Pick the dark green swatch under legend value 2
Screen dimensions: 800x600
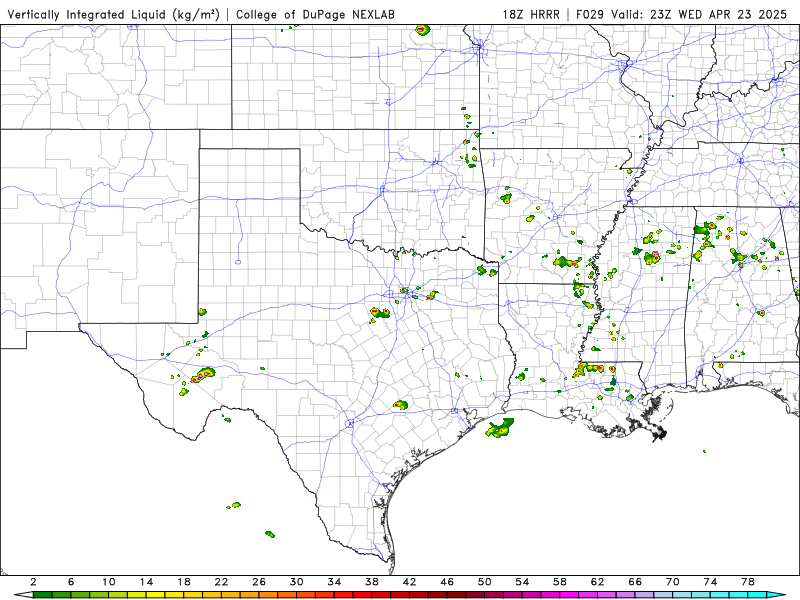[43, 595]
